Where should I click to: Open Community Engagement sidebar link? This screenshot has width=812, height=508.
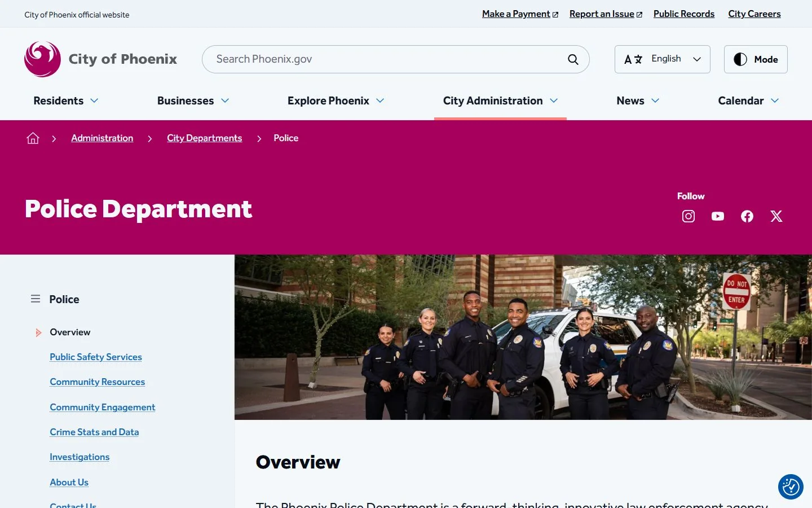point(103,408)
